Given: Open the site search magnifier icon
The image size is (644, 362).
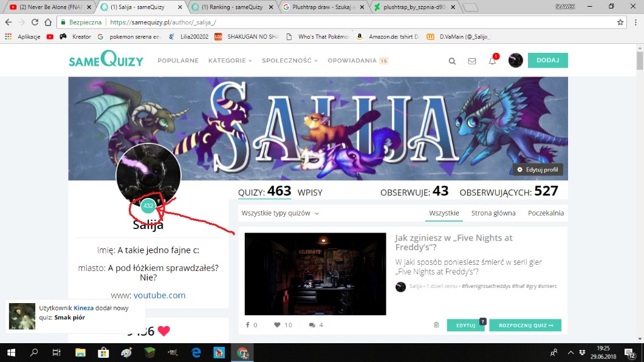Looking at the screenshot, I should (452, 61).
